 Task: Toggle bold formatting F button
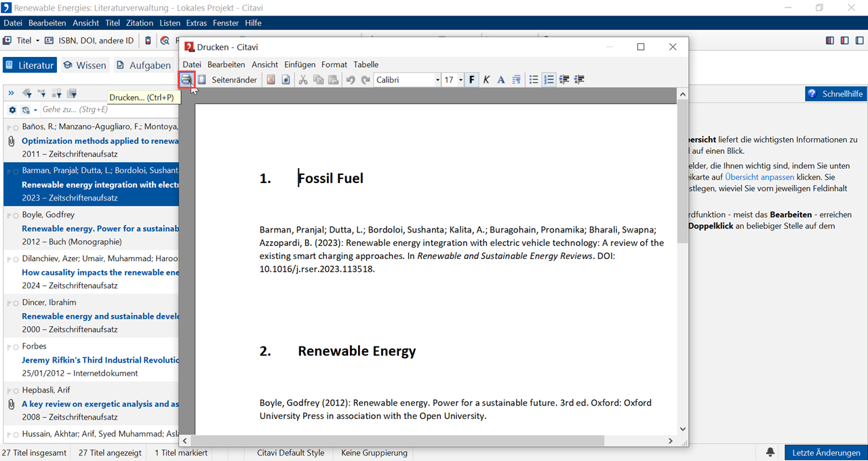[x=472, y=80]
